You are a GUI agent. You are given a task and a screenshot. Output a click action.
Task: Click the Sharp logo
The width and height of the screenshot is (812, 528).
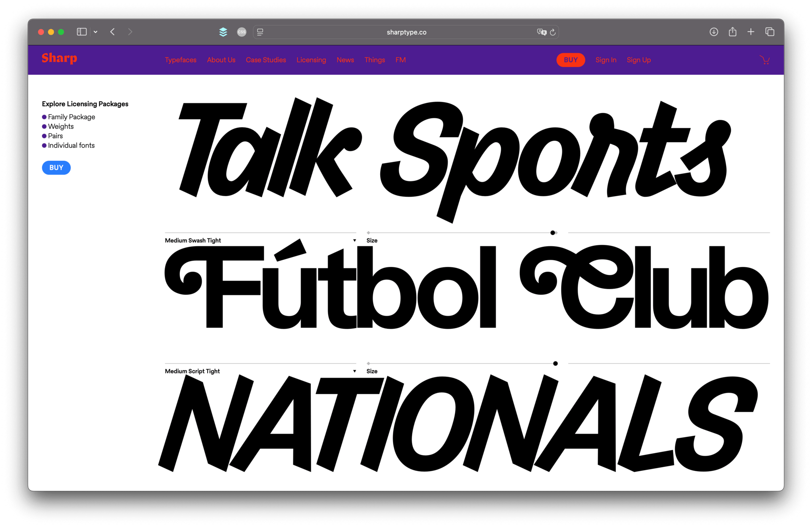point(59,58)
